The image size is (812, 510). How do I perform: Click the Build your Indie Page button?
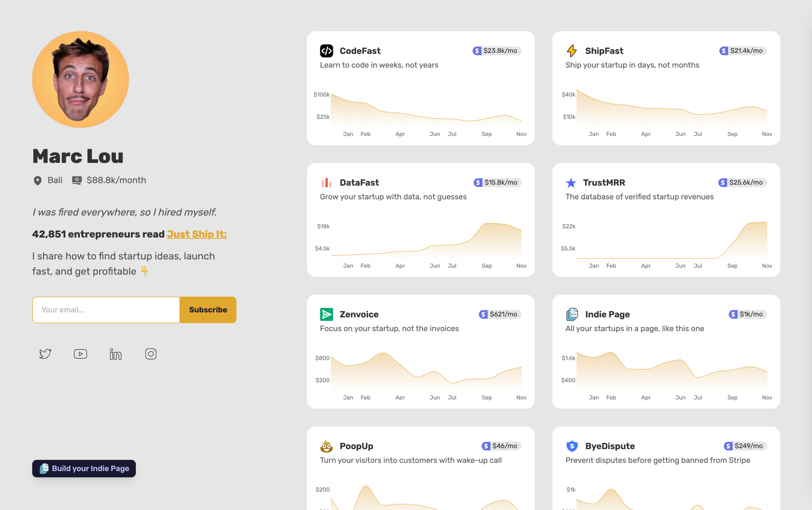point(84,469)
